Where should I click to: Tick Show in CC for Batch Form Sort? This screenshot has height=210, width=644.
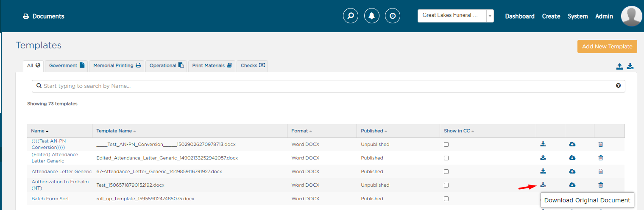(x=446, y=199)
